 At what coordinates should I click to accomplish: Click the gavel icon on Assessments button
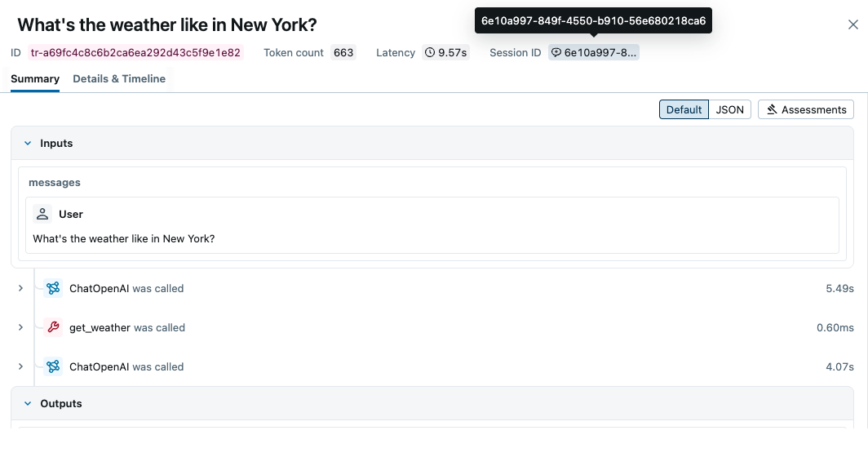point(771,109)
